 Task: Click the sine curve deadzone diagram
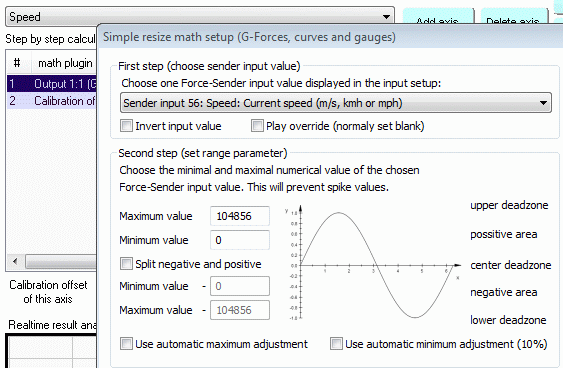[372, 263]
